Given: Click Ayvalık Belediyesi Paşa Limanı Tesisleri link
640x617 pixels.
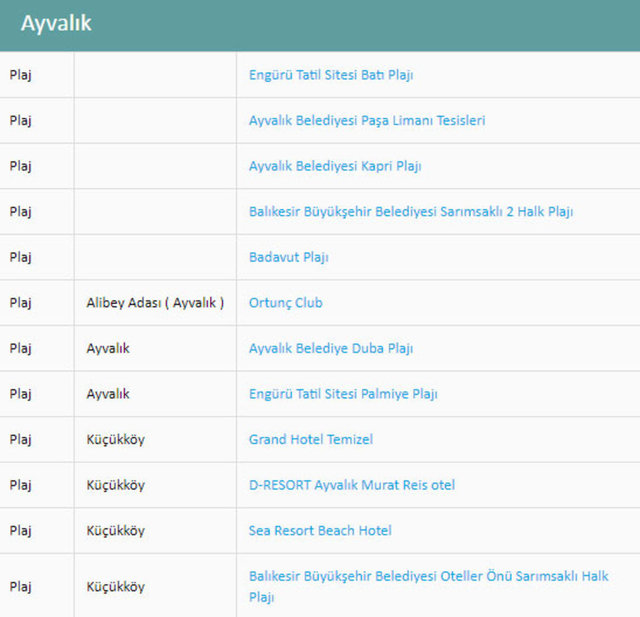Looking at the screenshot, I should tap(367, 121).
